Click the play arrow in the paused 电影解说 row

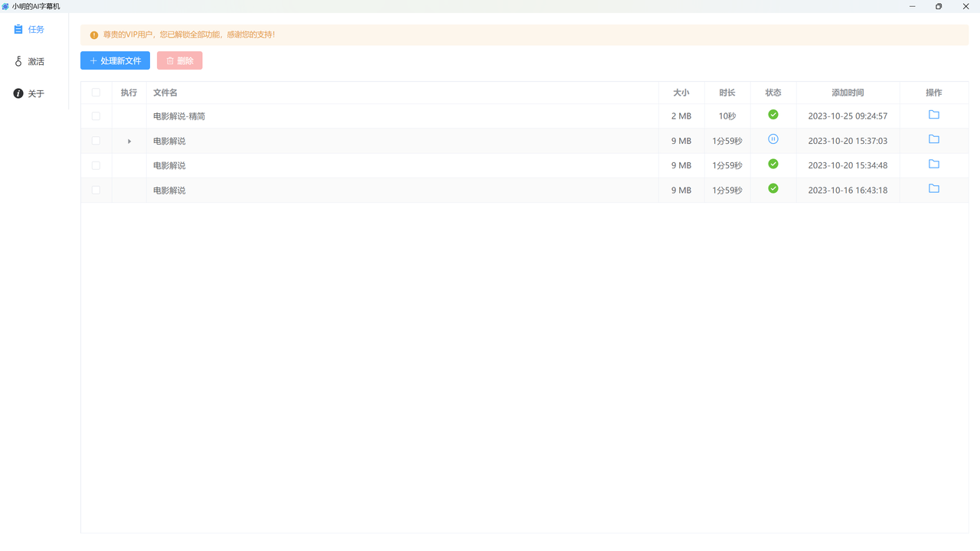[x=129, y=141]
